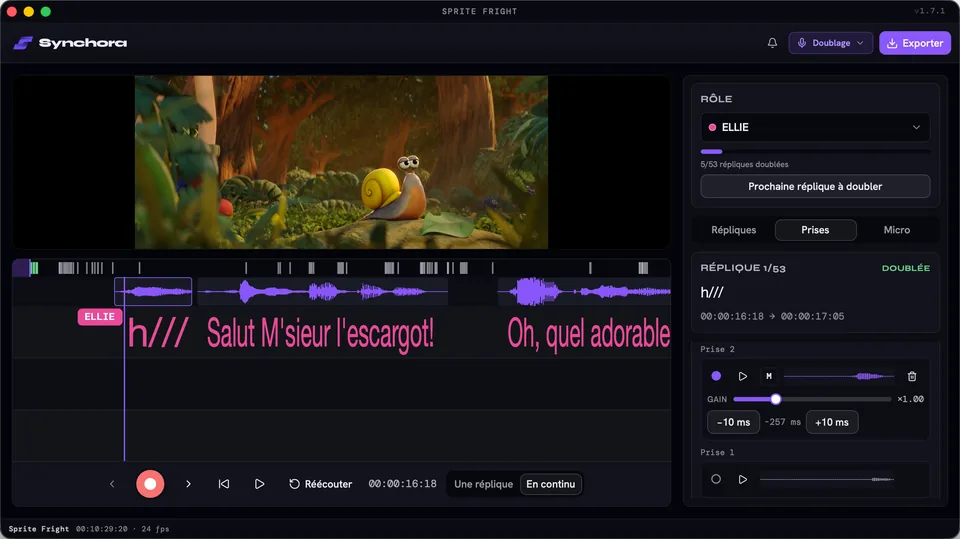The image size is (960, 539).
Task: Select Prise 1 as the active take
Action: click(716, 479)
